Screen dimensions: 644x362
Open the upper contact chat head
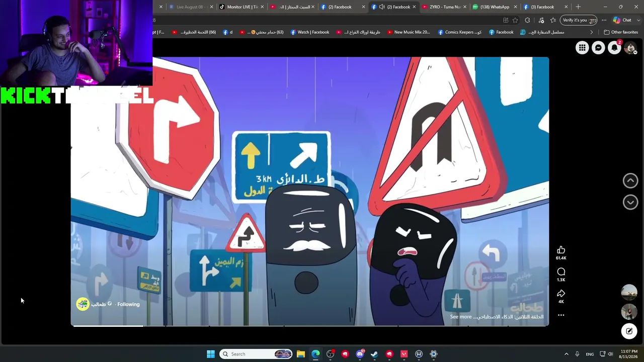click(629, 293)
